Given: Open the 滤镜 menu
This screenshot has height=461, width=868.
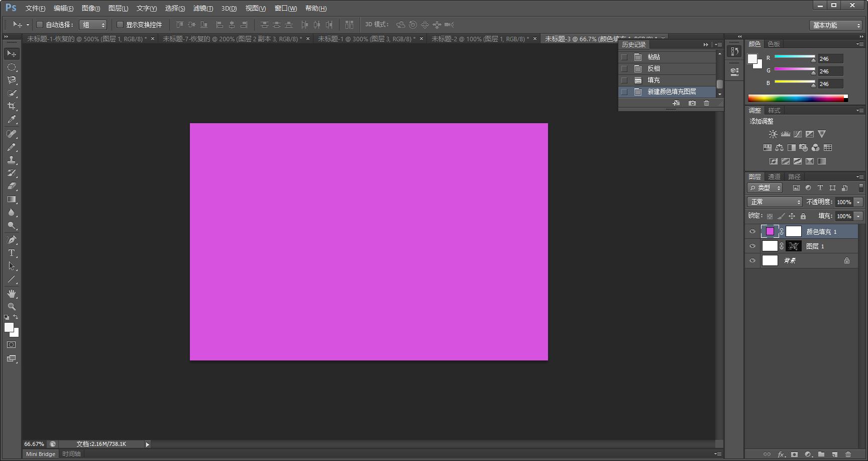Looking at the screenshot, I should click(x=203, y=9).
